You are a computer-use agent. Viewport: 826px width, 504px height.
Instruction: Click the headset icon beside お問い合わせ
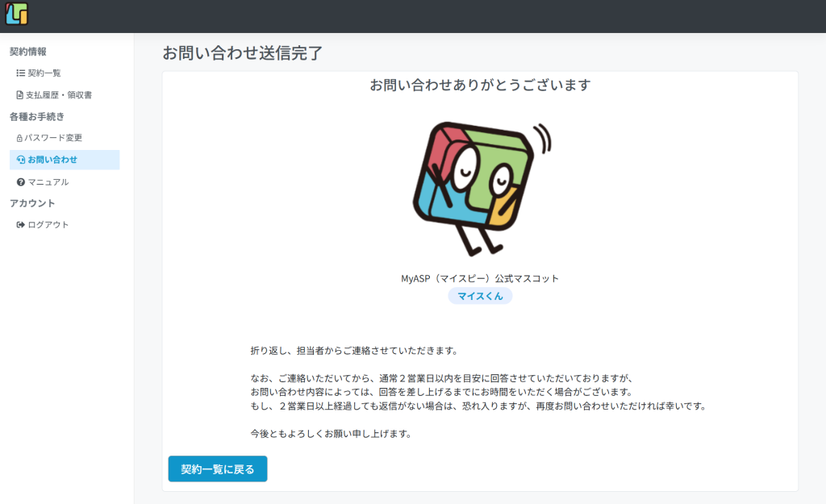tap(21, 160)
